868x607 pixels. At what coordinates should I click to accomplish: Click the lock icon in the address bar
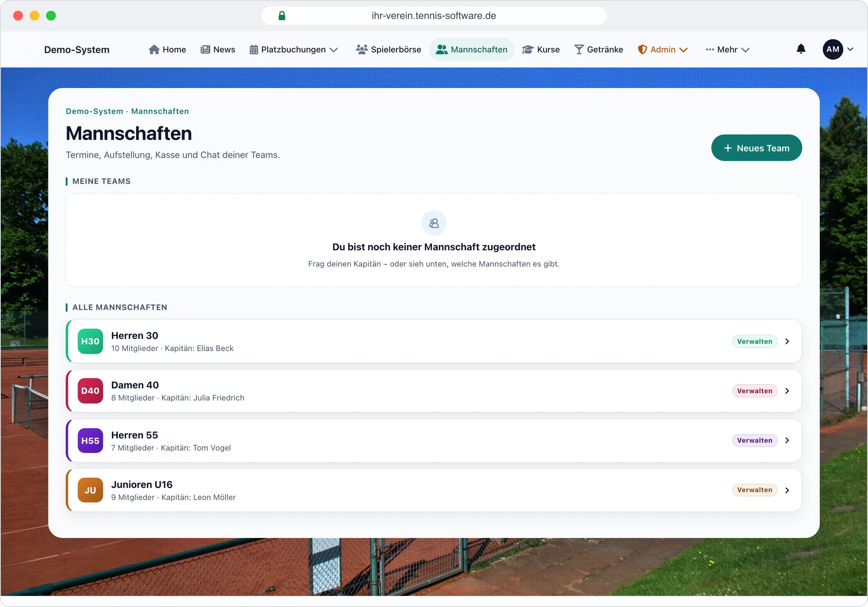point(282,16)
